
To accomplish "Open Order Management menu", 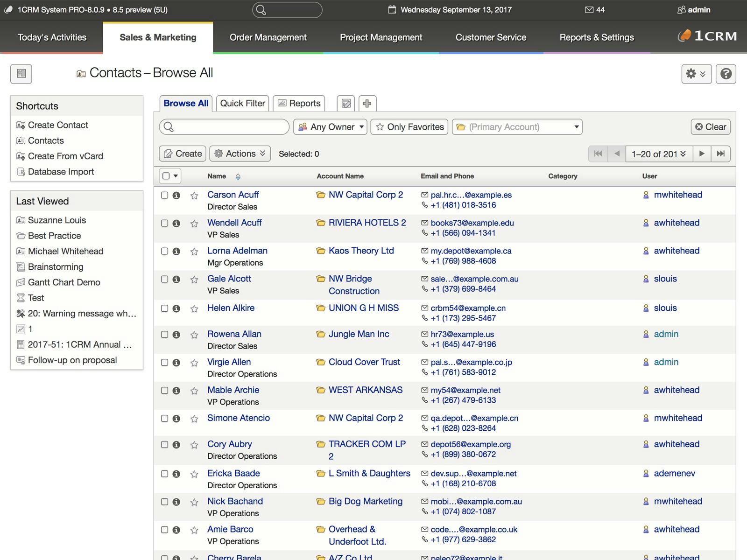I will (268, 37).
